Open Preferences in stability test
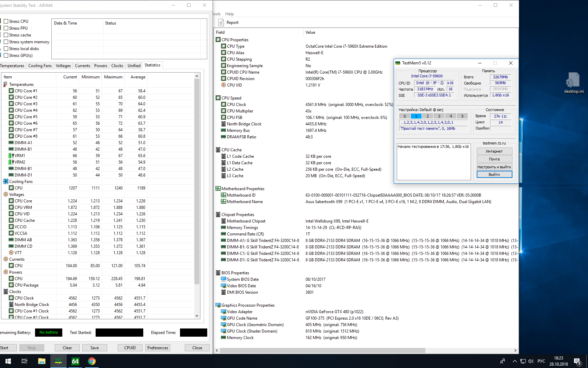588x368 pixels. pyautogui.click(x=158, y=348)
